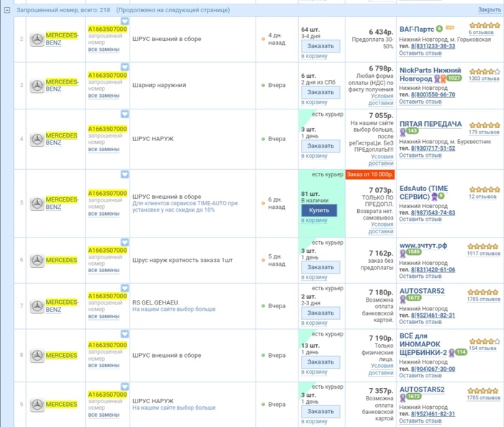Click heart icon in the ПЯТАЯ ПЕРЕДАЧА row
The height and width of the screenshot is (427, 504).
[x=125, y=114]
